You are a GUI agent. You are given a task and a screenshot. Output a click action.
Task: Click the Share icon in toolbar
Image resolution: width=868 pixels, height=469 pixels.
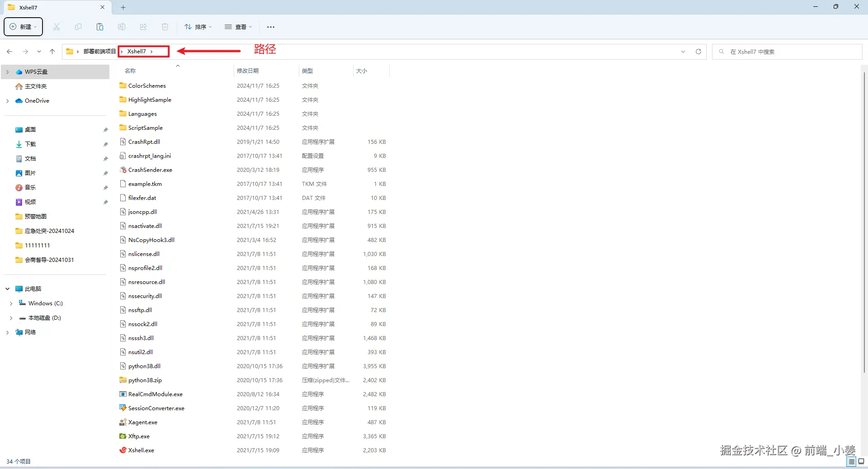(x=143, y=27)
